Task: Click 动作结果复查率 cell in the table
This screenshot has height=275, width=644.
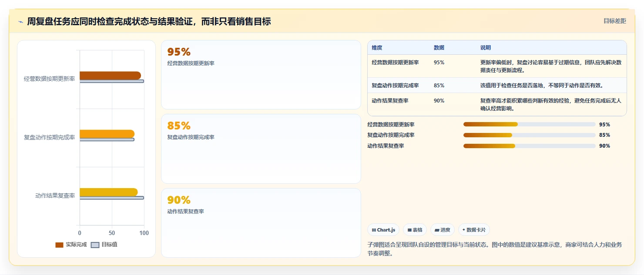Action: point(390,101)
